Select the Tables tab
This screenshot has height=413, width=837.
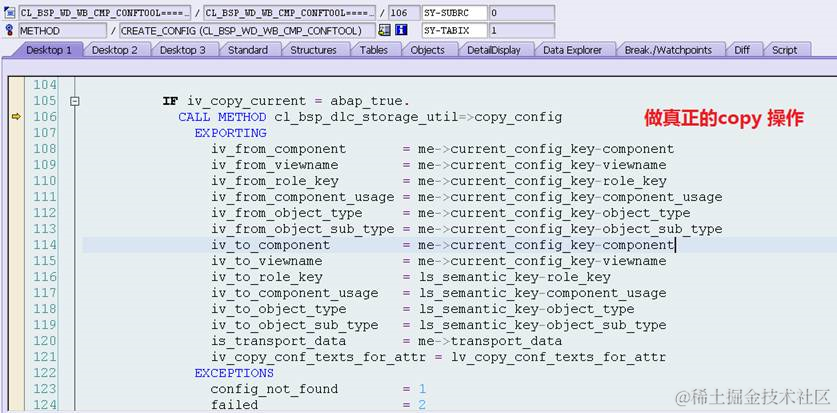pos(374,50)
